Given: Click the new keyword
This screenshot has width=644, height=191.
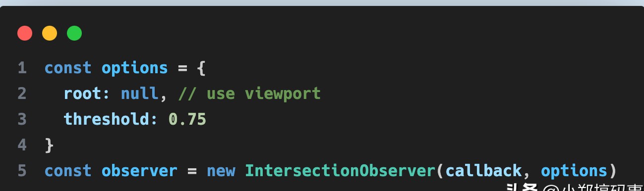Looking at the screenshot, I should click(x=221, y=171).
